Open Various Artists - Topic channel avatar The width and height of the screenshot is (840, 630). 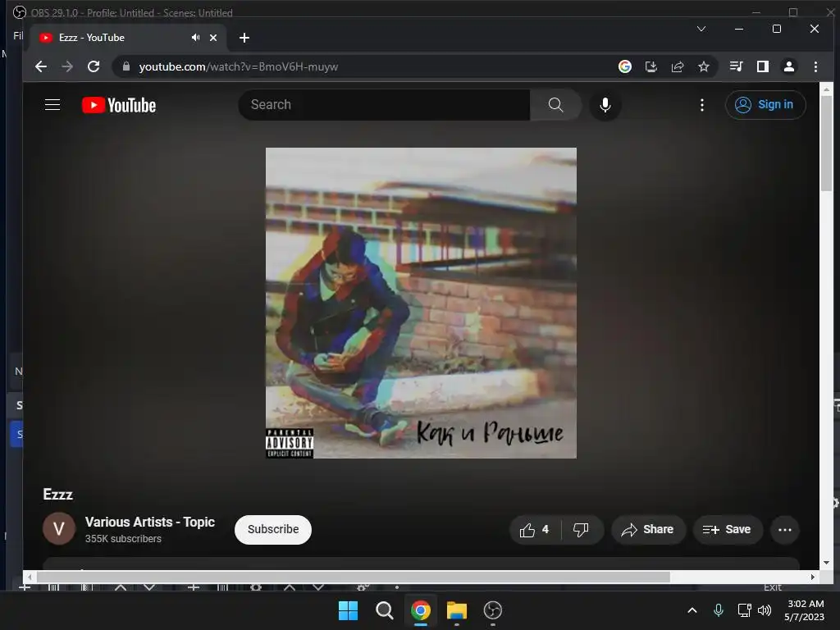(x=59, y=529)
